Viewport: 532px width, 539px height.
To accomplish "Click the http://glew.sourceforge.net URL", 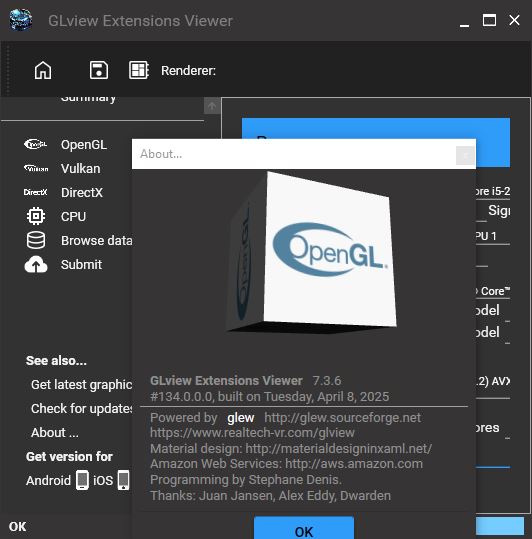I will pyautogui.click(x=342, y=418).
